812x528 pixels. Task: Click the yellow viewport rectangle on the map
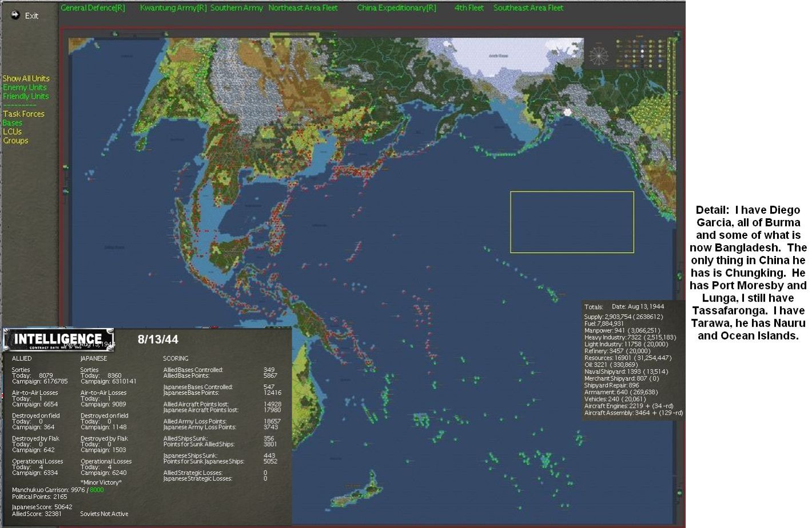[572, 222]
